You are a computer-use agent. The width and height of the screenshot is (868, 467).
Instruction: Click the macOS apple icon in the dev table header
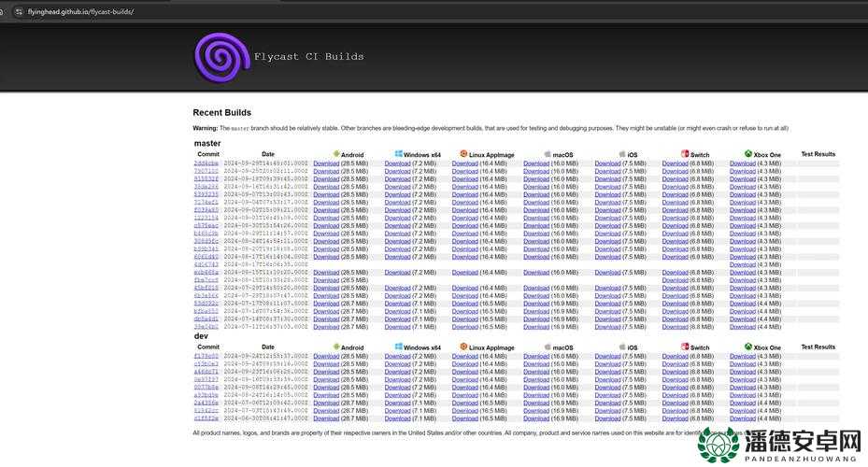(548, 347)
